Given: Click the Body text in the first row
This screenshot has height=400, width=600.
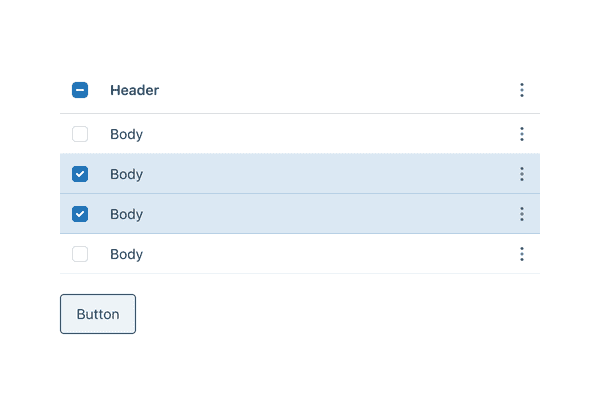Looking at the screenshot, I should (x=126, y=134).
